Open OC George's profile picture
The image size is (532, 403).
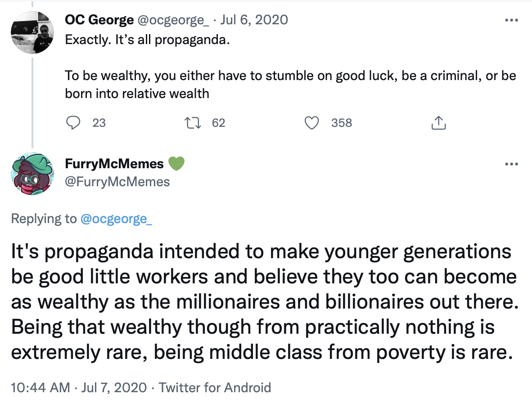click(32, 32)
